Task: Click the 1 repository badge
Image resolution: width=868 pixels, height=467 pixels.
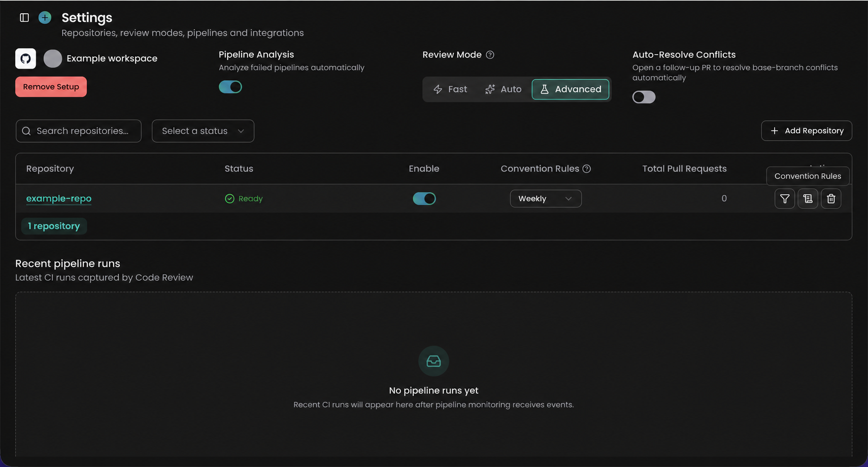Action: click(54, 226)
